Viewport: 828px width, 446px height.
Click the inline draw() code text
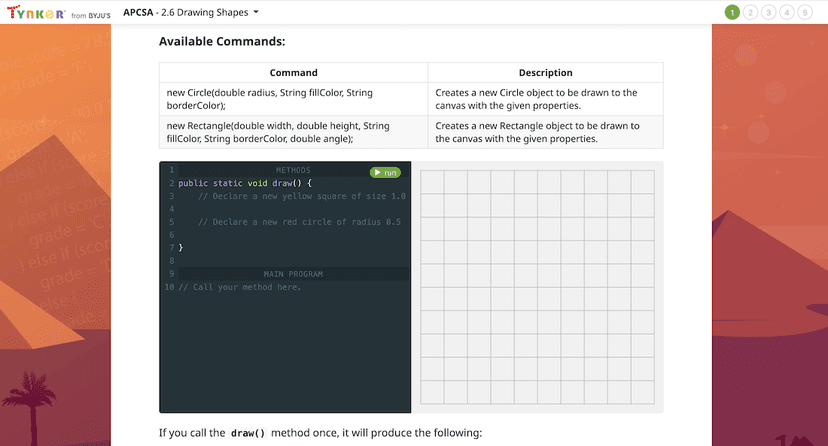[x=248, y=433]
